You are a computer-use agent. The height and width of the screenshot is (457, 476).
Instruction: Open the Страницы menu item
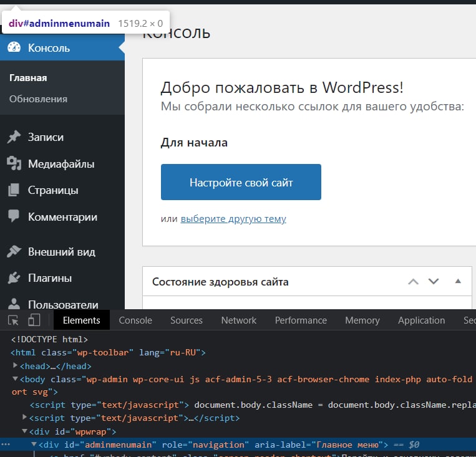pyautogui.click(x=62, y=190)
